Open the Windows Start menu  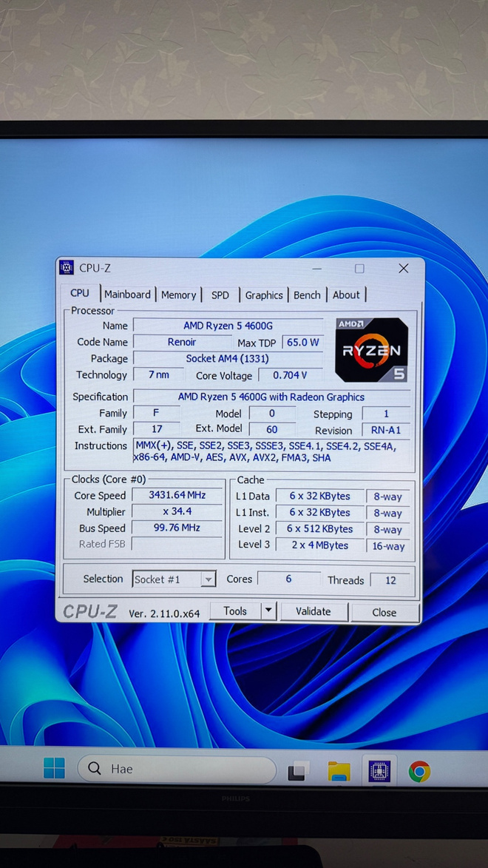coord(54,768)
